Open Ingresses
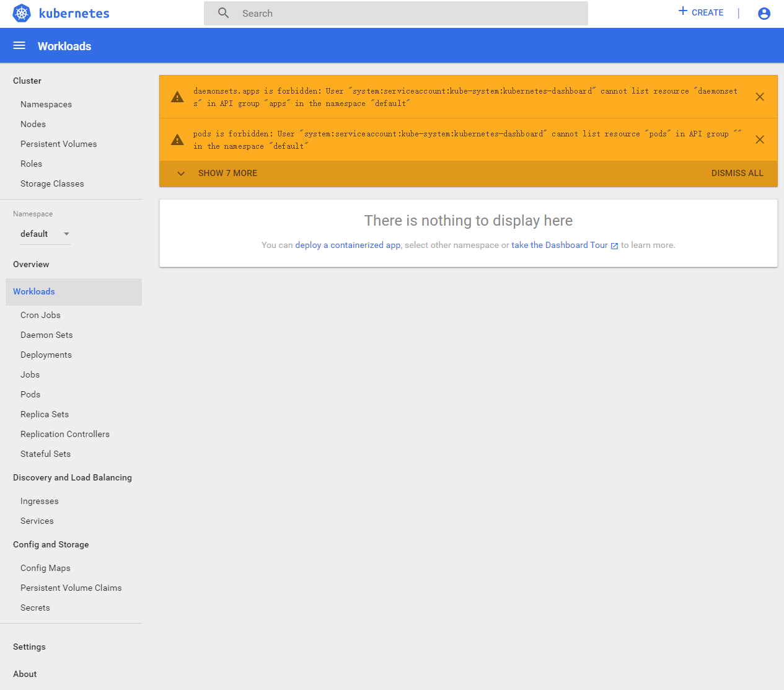The width and height of the screenshot is (784, 690). tap(40, 501)
